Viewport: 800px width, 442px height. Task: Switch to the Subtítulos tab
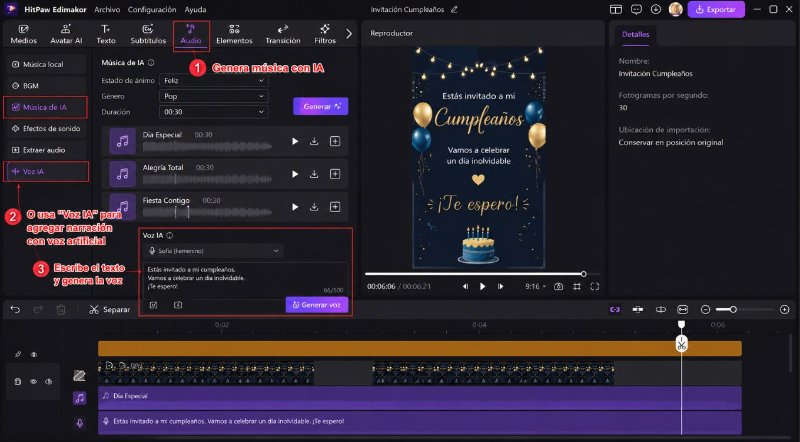pyautogui.click(x=148, y=34)
